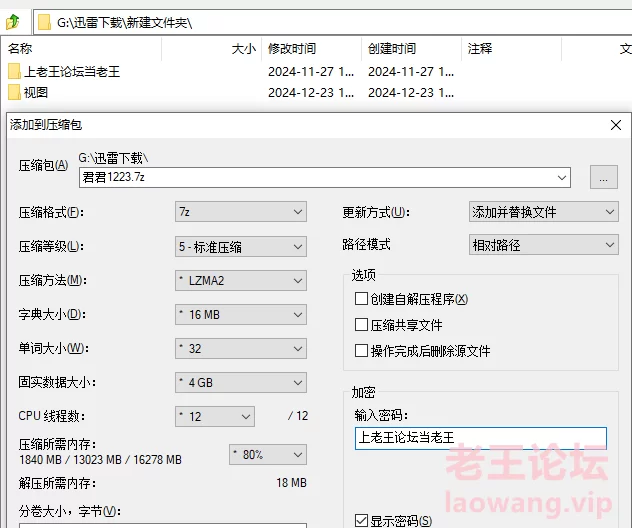The width and height of the screenshot is (632, 528).
Task: Open the 固实数据大小 dropdown showing 4 GB
Action: click(x=241, y=382)
